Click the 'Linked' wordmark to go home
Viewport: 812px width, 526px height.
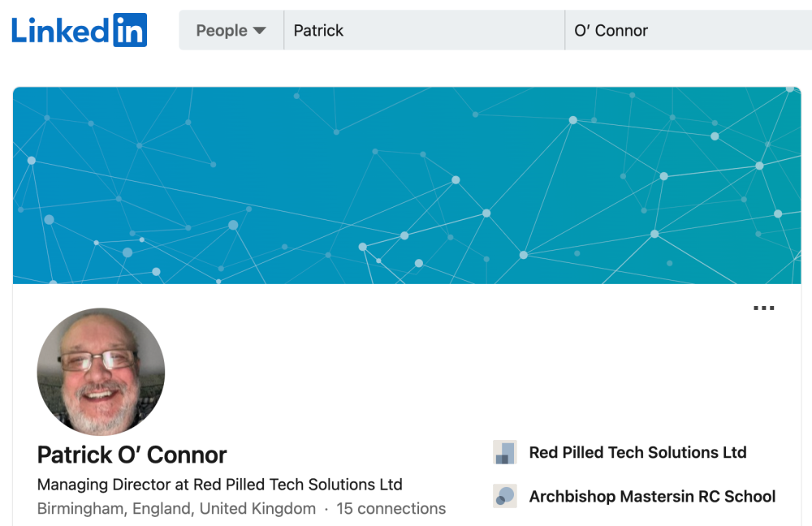point(61,31)
